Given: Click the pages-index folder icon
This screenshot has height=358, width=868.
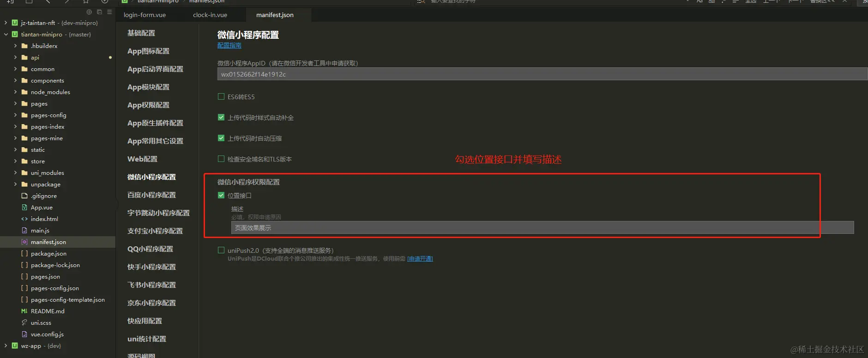Looking at the screenshot, I should tap(24, 126).
